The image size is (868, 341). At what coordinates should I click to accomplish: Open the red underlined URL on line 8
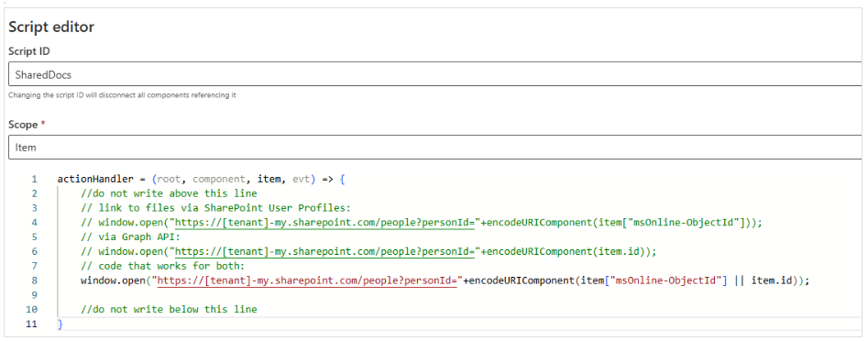tap(308, 280)
